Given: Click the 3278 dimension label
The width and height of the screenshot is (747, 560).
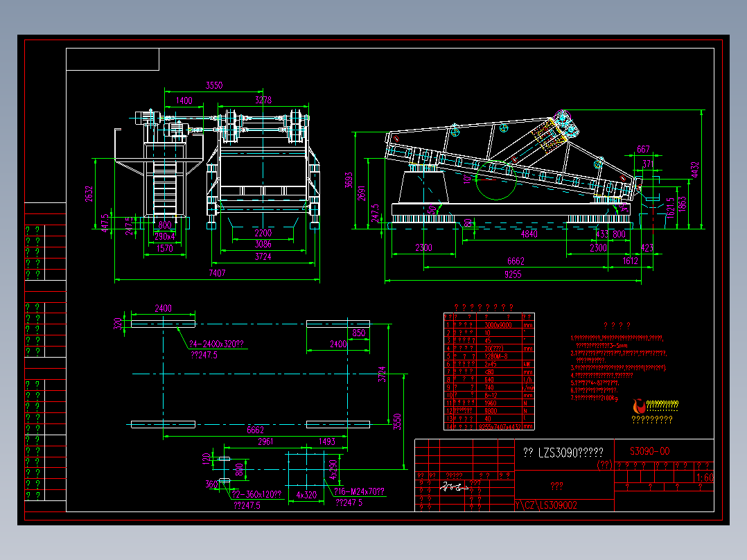Looking at the screenshot, I should 263,100.
